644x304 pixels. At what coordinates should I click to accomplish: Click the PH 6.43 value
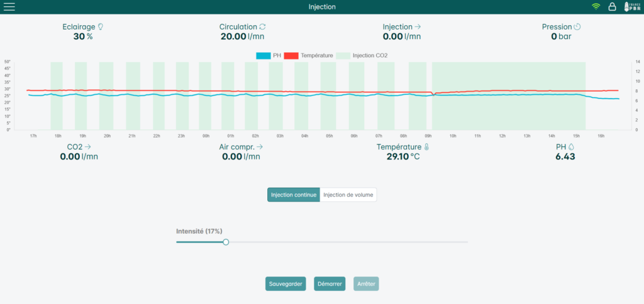click(x=565, y=157)
